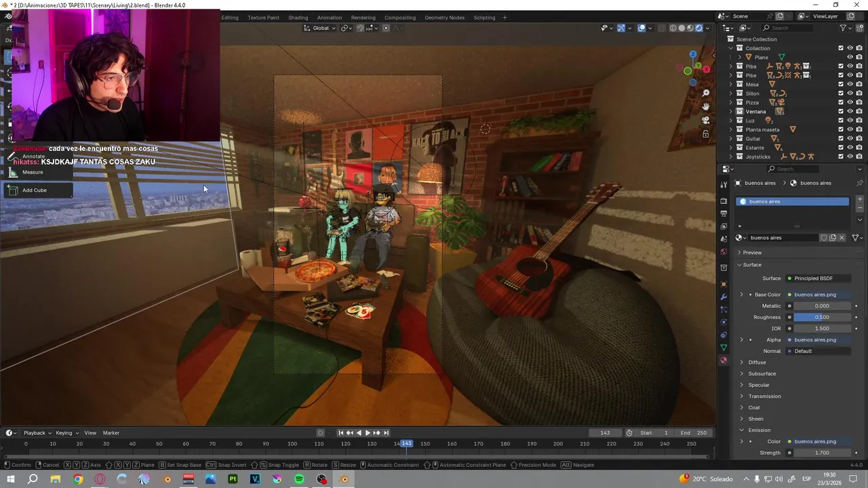Open the Object properties tab icon
This screenshot has width=868, height=488.
click(724, 284)
